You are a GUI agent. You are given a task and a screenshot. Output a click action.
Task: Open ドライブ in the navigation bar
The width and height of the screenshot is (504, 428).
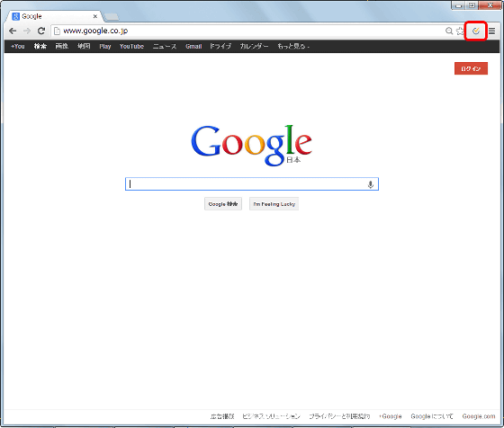pyautogui.click(x=220, y=46)
